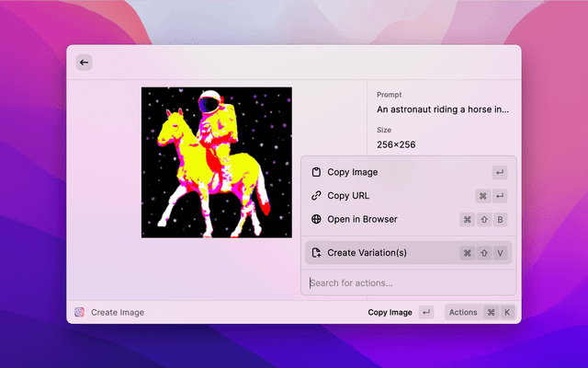Click the prompt text about an astronaut
Screen dimensions: 588x368
coord(443,109)
